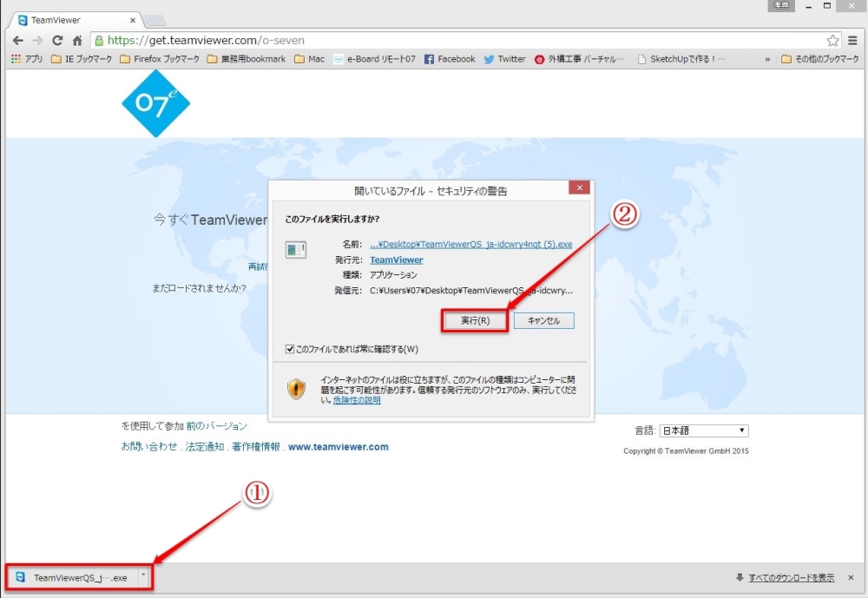Viewport: 868px width, 598px height.
Task: Open the 言語 language dropdown
Action: pos(704,430)
